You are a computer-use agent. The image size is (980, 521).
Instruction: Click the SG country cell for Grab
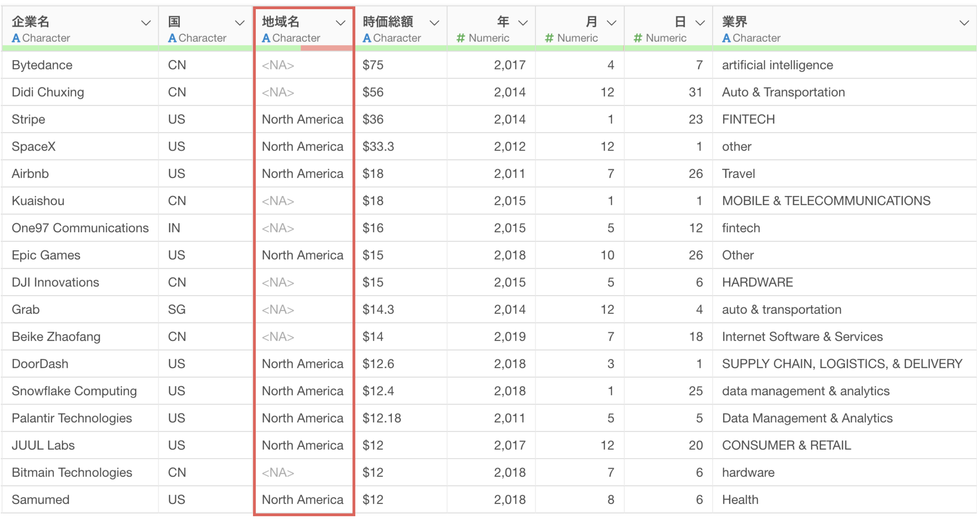[x=206, y=309]
